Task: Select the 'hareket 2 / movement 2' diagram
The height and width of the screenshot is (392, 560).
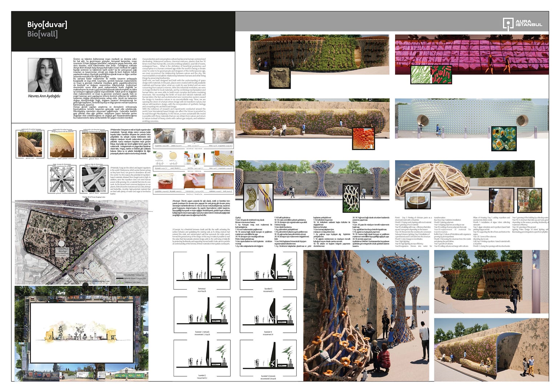Action: pyautogui.click(x=202, y=354)
